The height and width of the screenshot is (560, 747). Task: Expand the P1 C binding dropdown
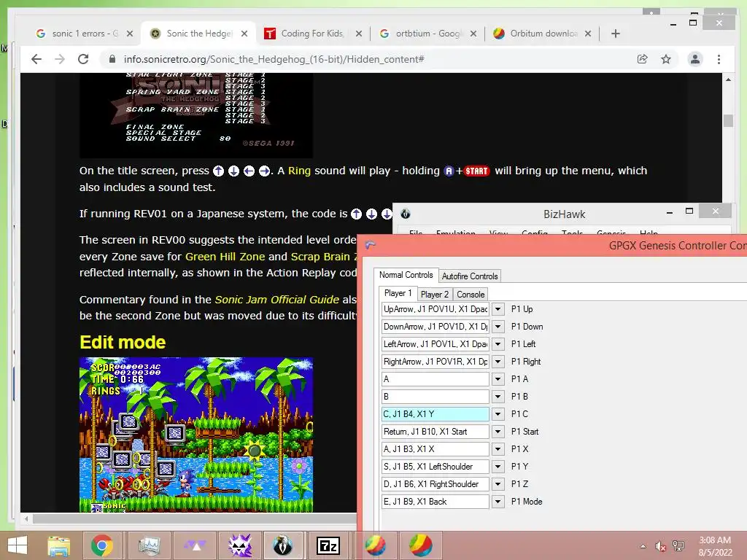(498, 414)
